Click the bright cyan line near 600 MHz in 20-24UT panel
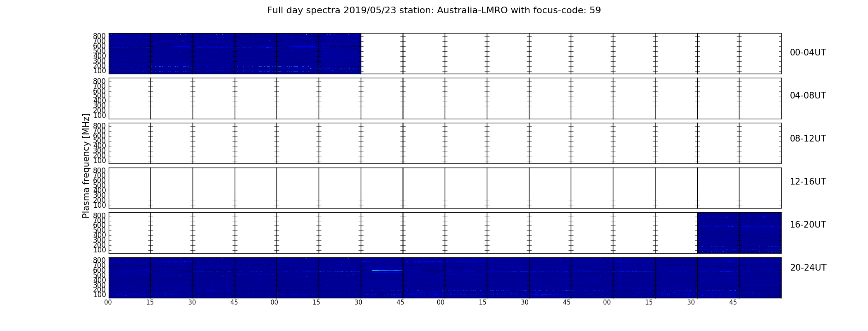The image size is (868, 331). point(387,270)
